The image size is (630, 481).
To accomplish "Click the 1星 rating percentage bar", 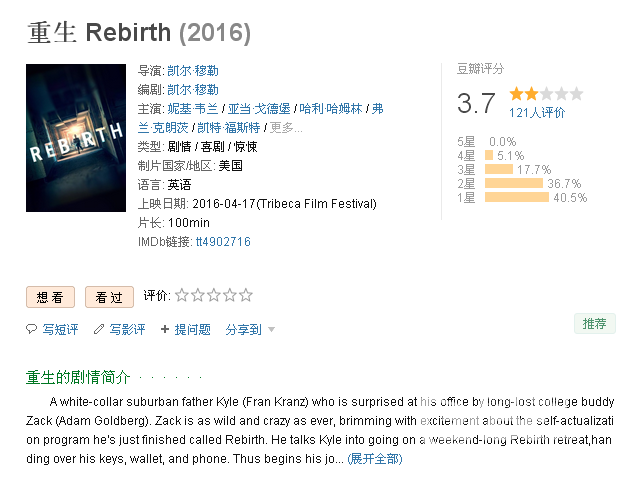I will click(517, 197).
